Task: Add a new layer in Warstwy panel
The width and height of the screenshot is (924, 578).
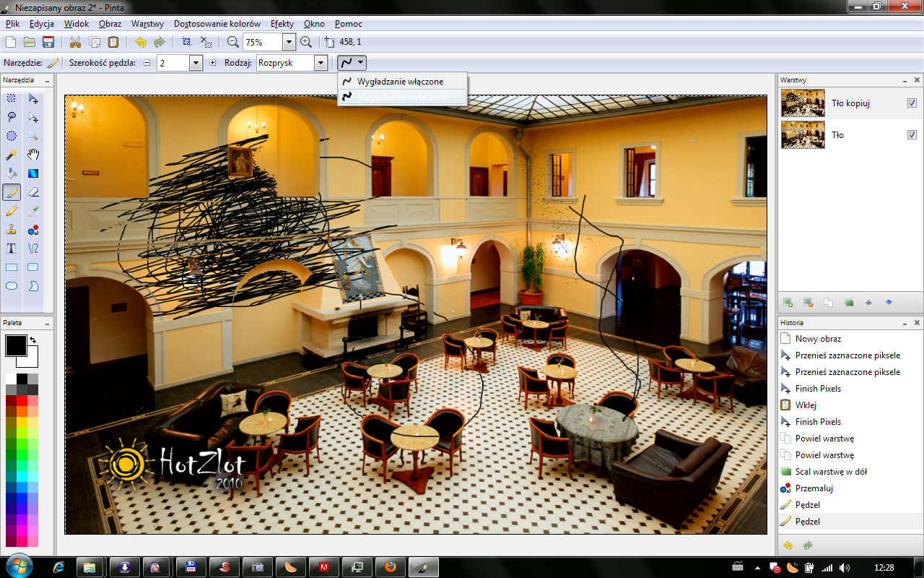Action: [x=788, y=302]
